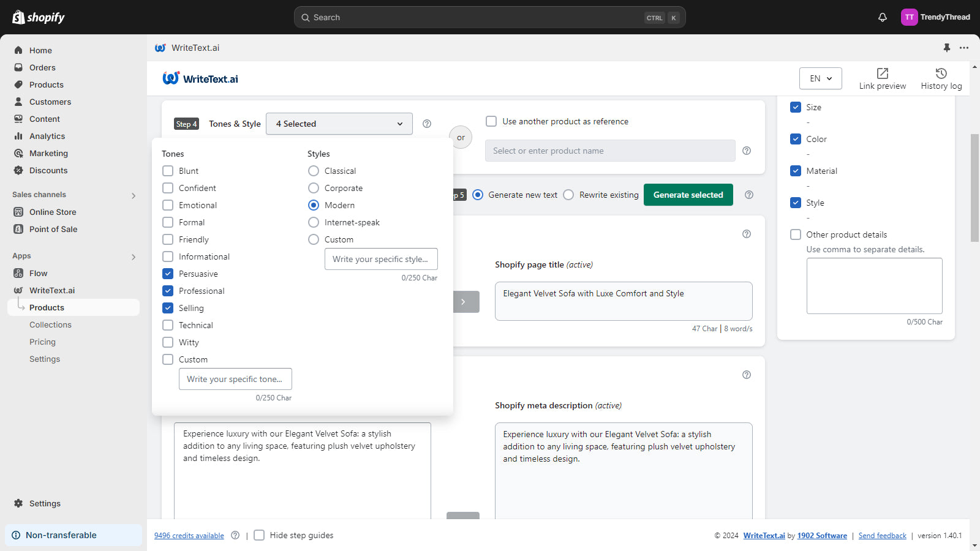Click the Analytics bar chart icon
980x551 pixels.
tap(18, 136)
